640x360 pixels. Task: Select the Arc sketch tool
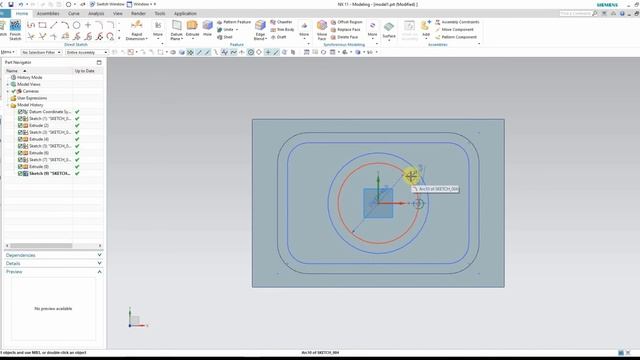tap(65, 25)
